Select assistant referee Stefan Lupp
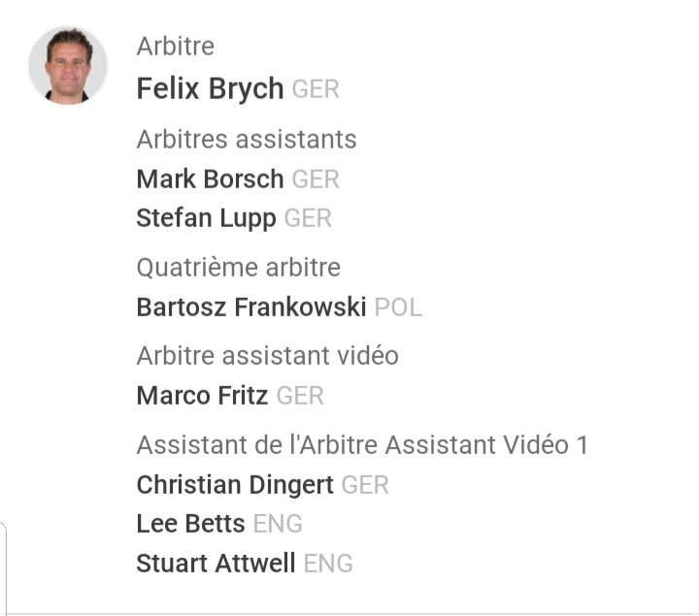Screen dimensions: 699x616 206,218
